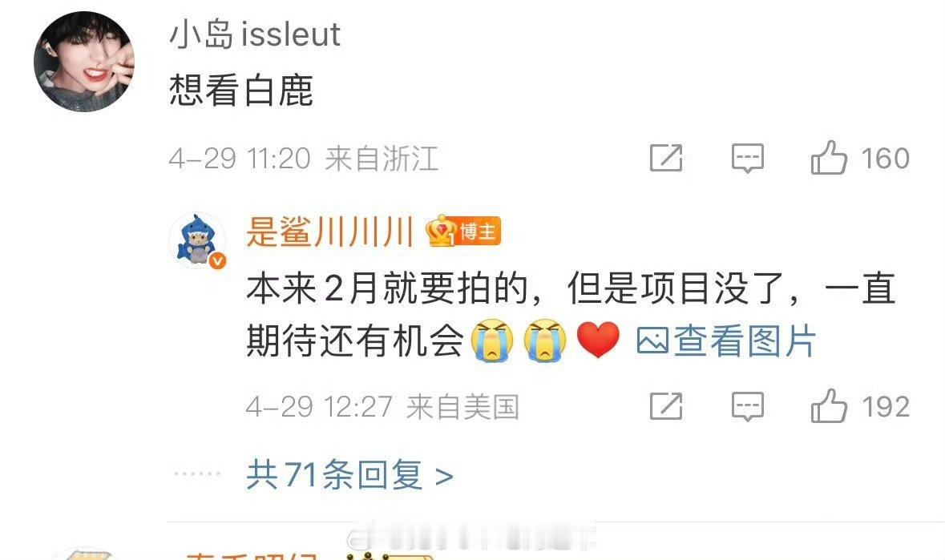
Task: Comment on 是鲨川川川's reply bubble icon
Action: (747, 406)
